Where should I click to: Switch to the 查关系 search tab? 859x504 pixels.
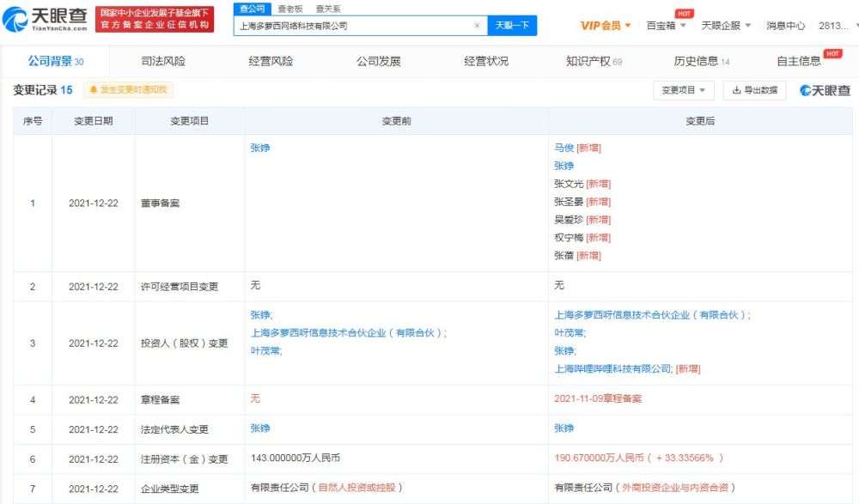[328, 9]
